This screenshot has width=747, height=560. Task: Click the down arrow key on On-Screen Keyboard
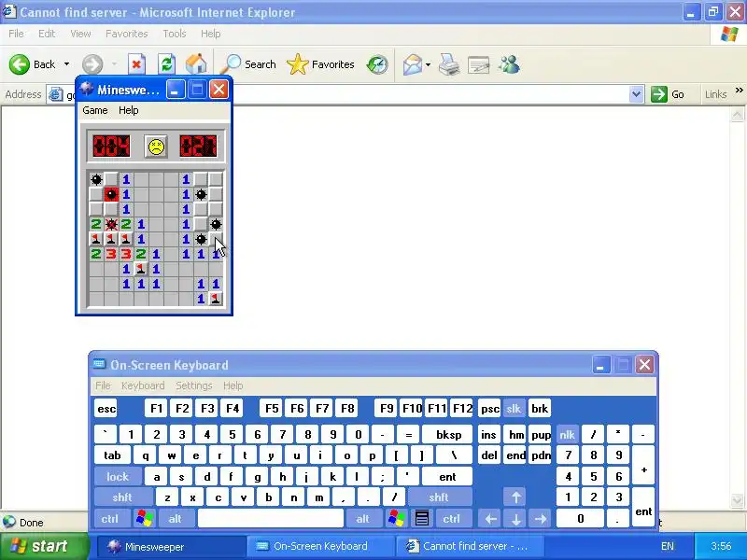coord(515,518)
